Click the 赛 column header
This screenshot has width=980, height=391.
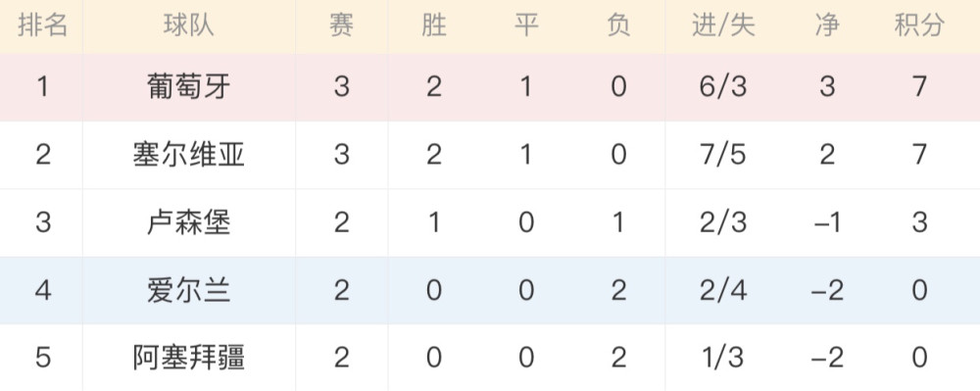point(341,26)
